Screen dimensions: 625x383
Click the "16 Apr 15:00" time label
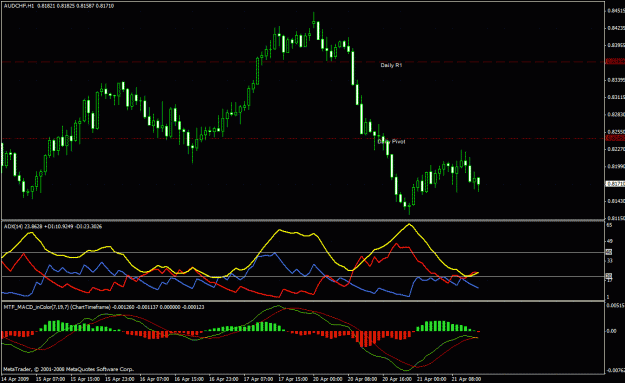[x=189, y=379]
